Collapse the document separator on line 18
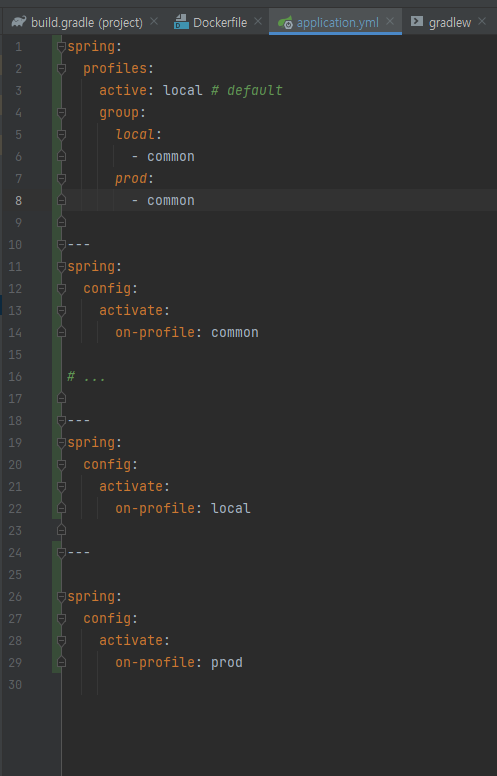 pyautogui.click(x=61, y=421)
